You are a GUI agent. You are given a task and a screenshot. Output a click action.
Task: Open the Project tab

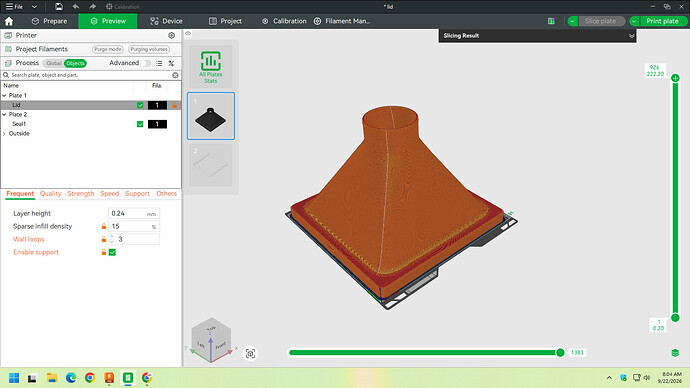click(225, 21)
